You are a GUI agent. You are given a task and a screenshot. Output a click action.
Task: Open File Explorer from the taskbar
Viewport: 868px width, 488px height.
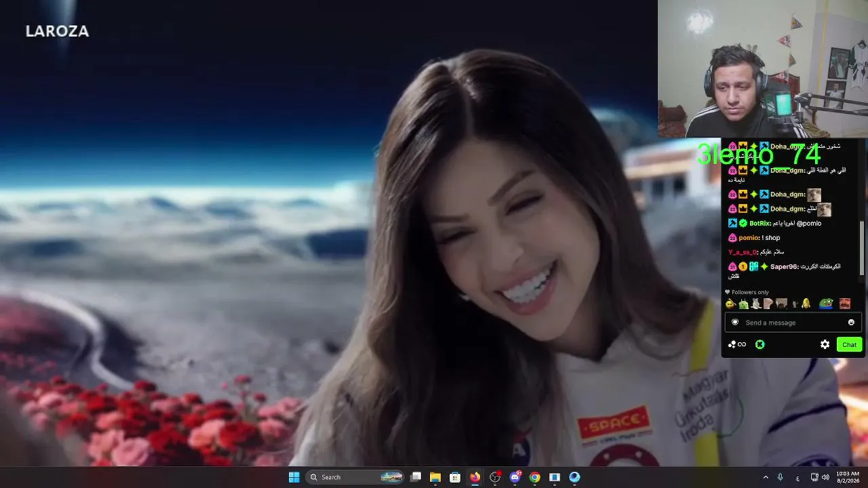point(435,477)
